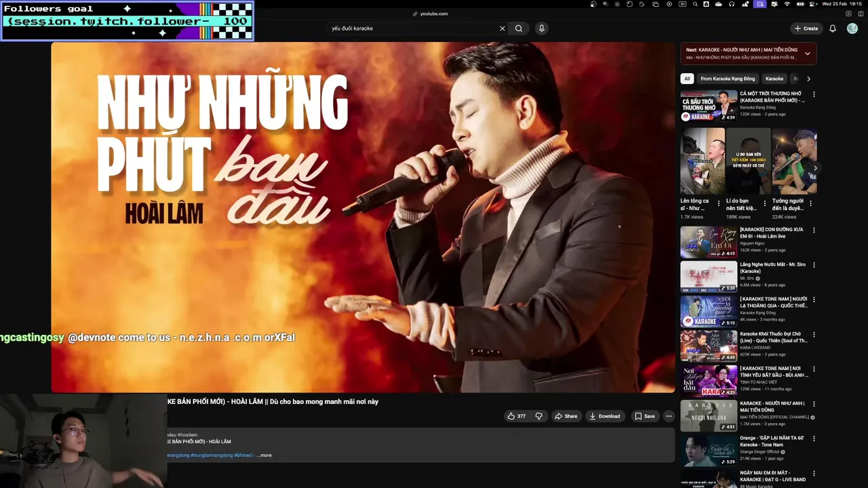Image resolution: width=868 pixels, height=488 pixels.
Task: Open Spotlight search in menu bar
Action: click(695, 4)
